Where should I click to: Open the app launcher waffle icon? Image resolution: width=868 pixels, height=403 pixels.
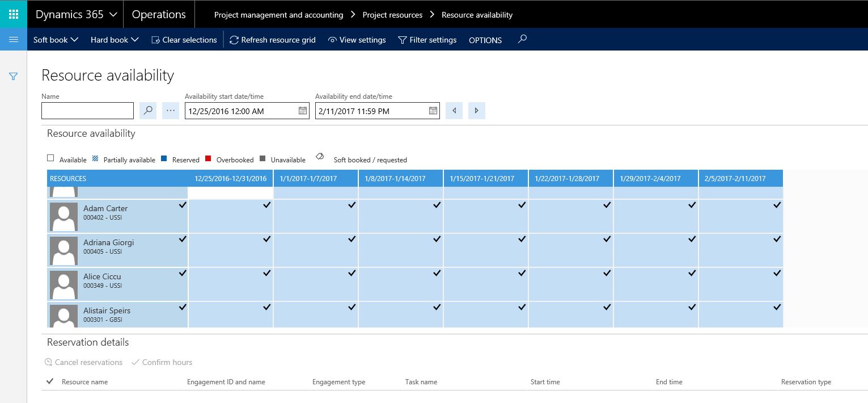point(14,14)
